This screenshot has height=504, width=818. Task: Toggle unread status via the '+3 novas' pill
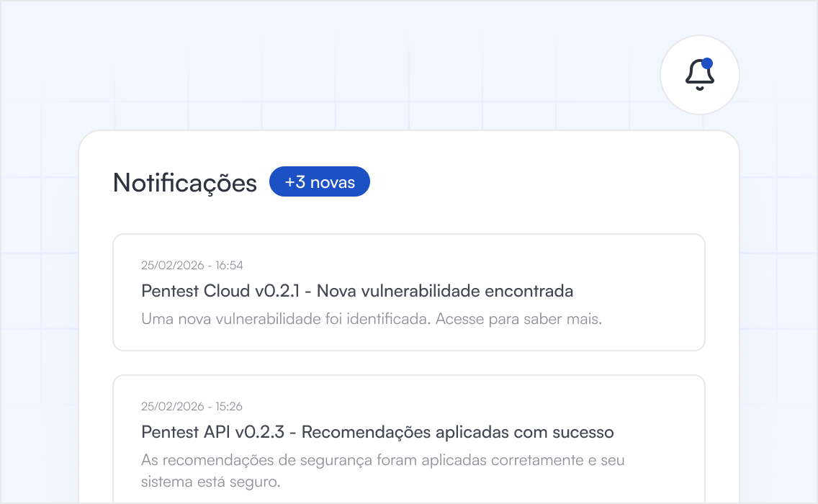click(x=319, y=181)
